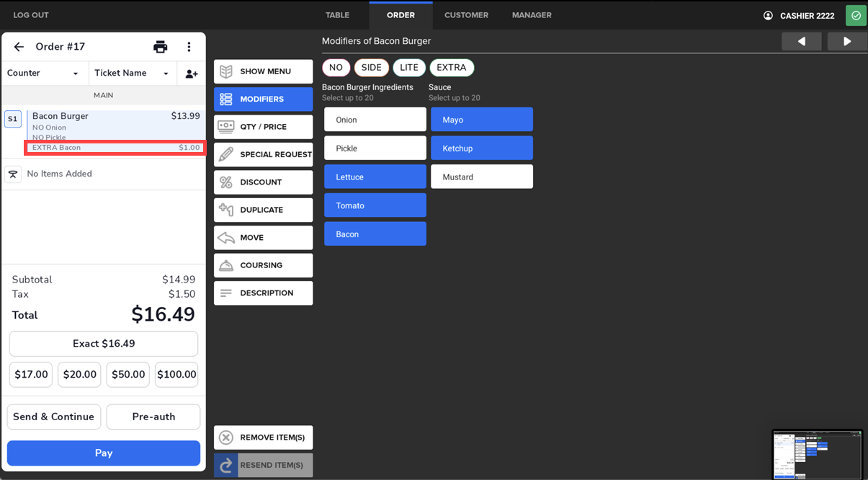Click the Remove Item(s) button

click(263, 437)
